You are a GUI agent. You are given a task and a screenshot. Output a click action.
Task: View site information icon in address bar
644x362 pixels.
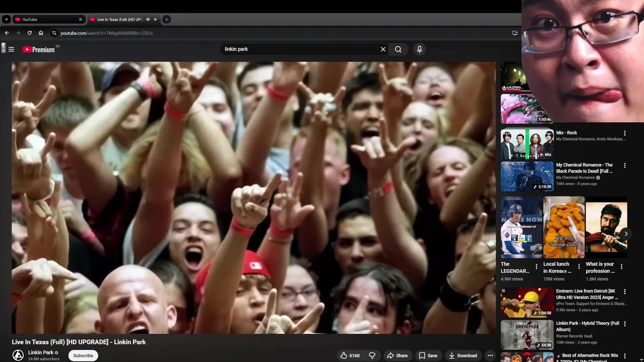pyautogui.click(x=54, y=33)
